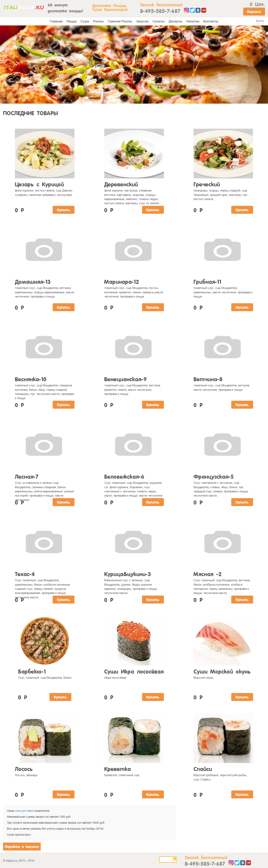Click the Войти login link
Screen dimensions: 268x868
260,21
